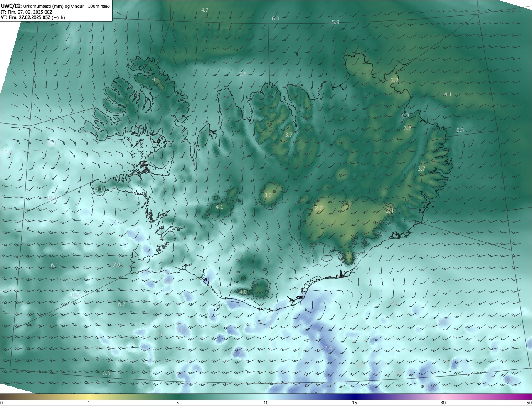Click the 6.0 value beside 5.9 up north
Screen dimensions: 532x406
tap(276, 19)
